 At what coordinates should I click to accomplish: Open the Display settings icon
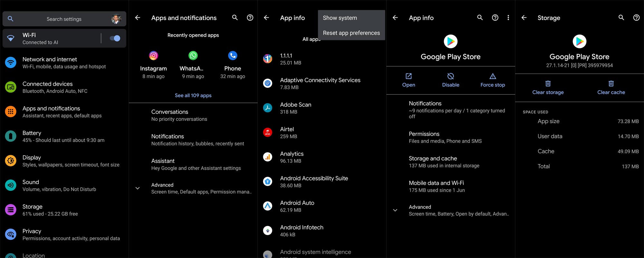pos(11,161)
